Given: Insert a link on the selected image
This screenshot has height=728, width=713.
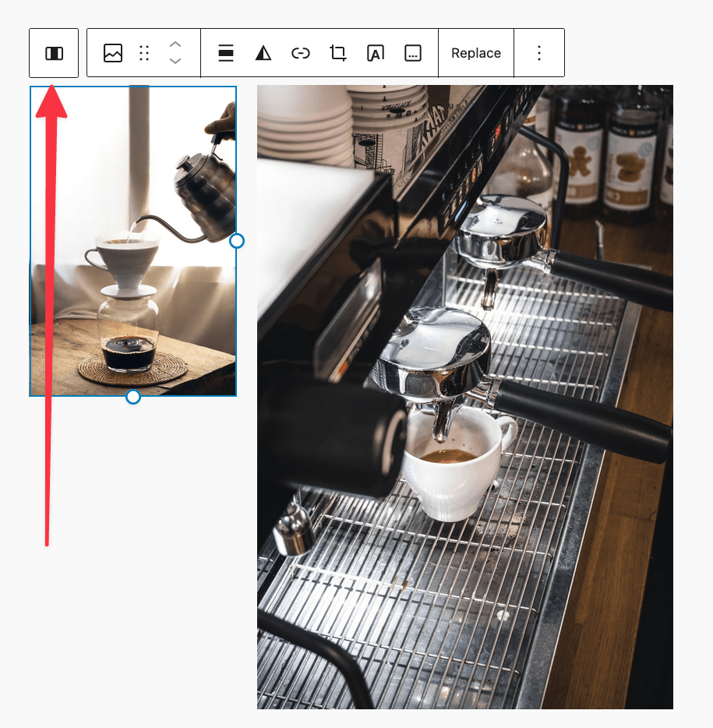Looking at the screenshot, I should coord(300,53).
